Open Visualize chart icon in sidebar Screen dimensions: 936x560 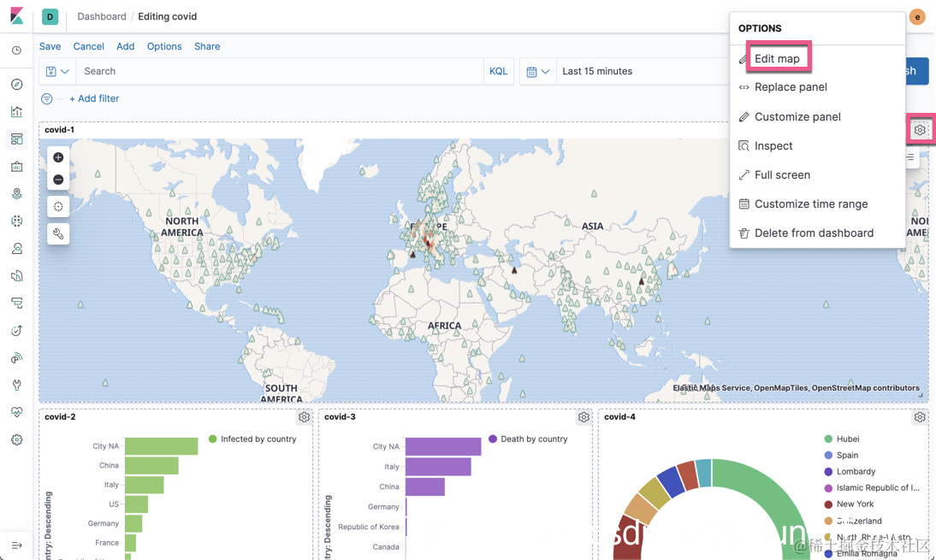[17, 111]
